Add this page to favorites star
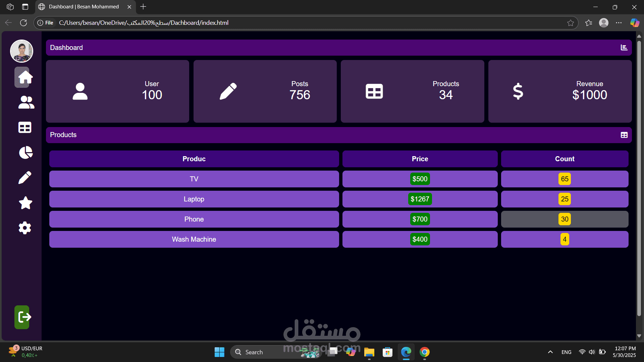The image size is (644, 362). pos(571,23)
